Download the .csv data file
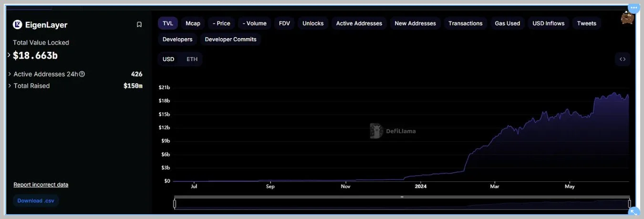The image size is (644, 219). click(36, 201)
